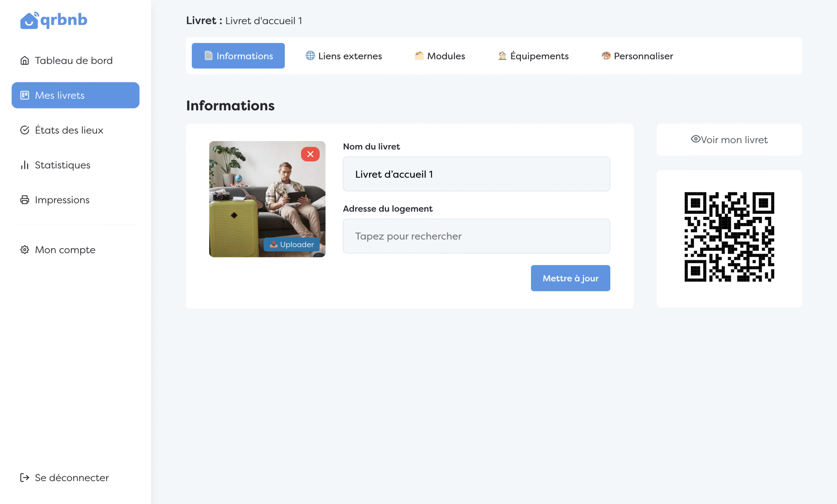Click the Uploader button on the photo

point(291,244)
